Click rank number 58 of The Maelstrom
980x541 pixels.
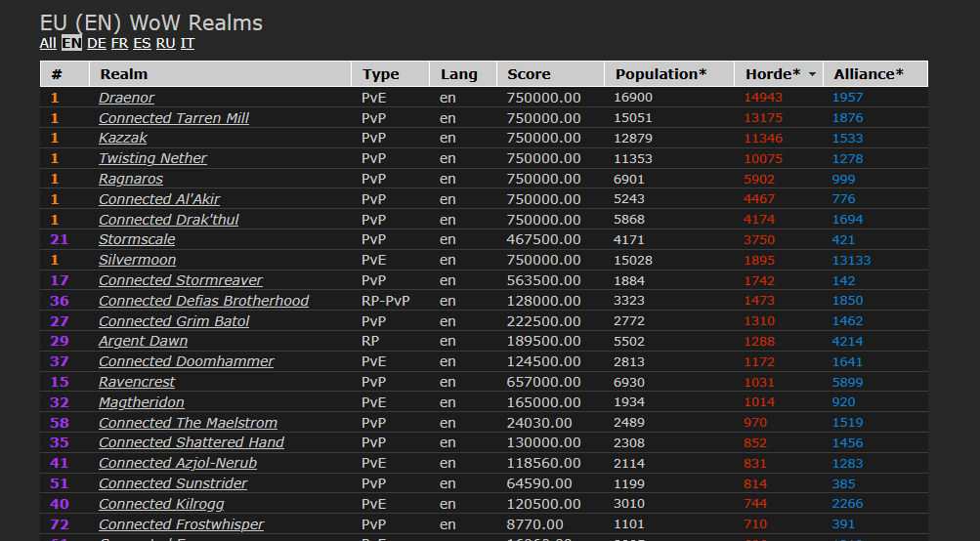(60, 423)
